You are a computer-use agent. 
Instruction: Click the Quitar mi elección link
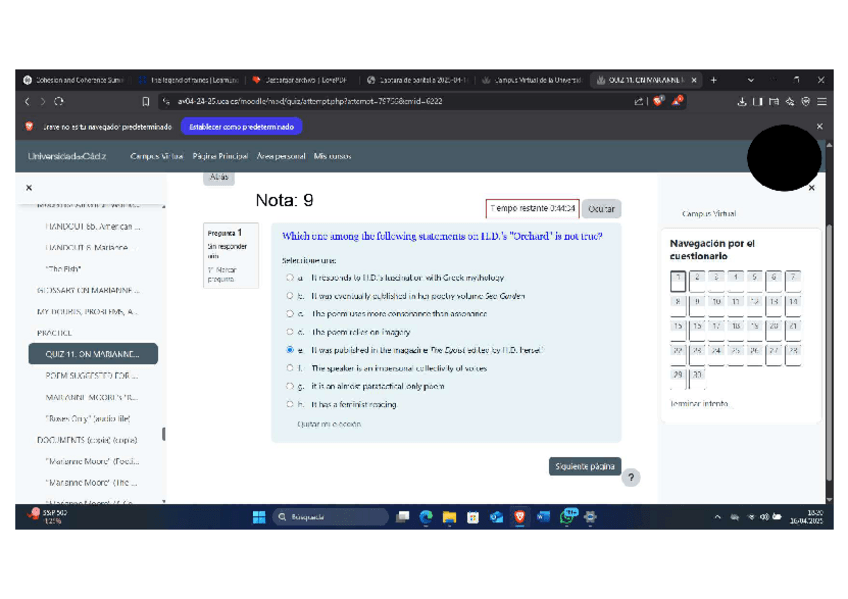(x=329, y=424)
